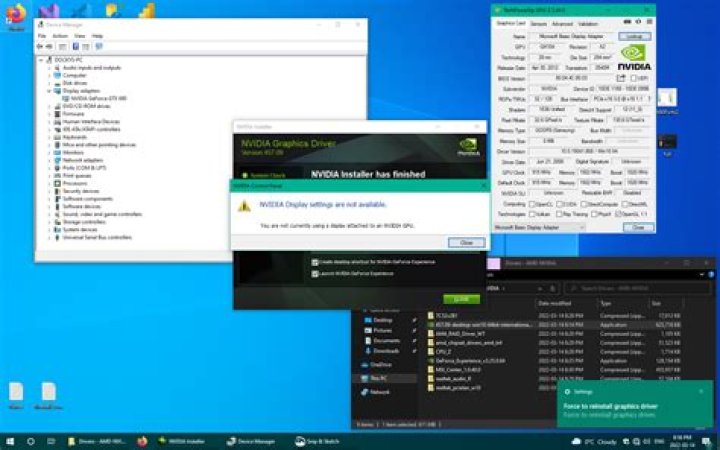Click Scan for hardware changes toolbar icon
This screenshot has width=720, height=450.
(x=99, y=46)
